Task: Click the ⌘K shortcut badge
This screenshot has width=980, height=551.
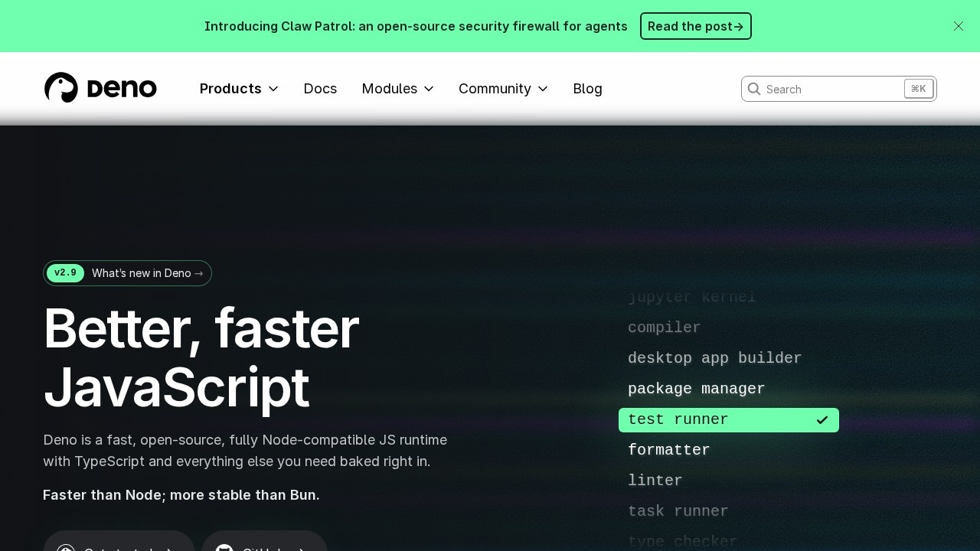Action: tap(919, 89)
